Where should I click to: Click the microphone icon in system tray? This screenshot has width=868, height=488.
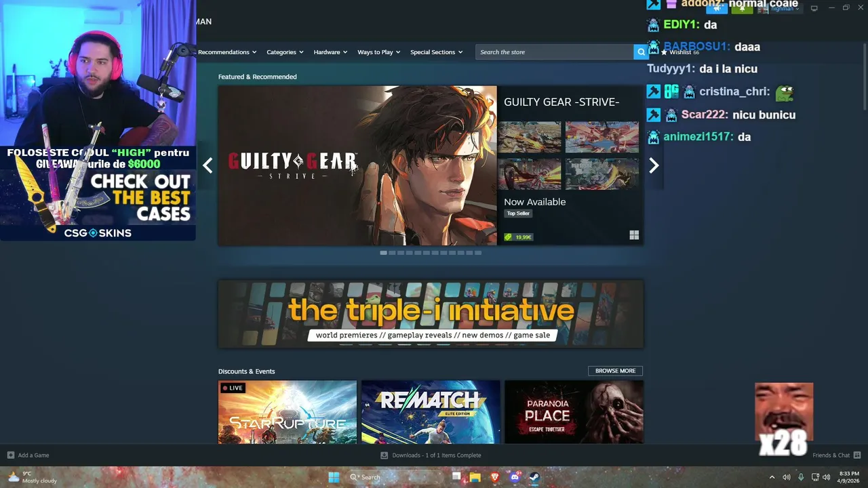click(x=801, y=477)
